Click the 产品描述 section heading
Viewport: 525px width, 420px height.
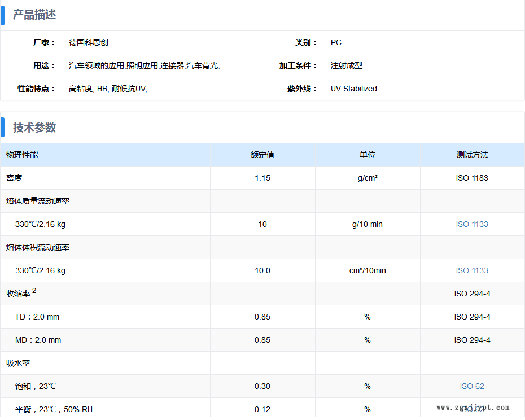click(x=34, y=15)
